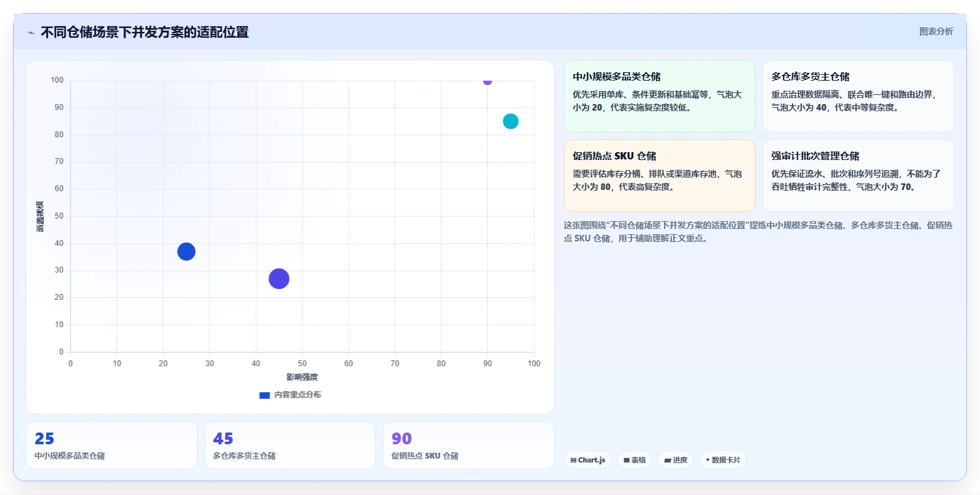The image size is (980, 495).
Task: Click the 表格 tag
Action: pyautogui.click(x=635, y=460)
